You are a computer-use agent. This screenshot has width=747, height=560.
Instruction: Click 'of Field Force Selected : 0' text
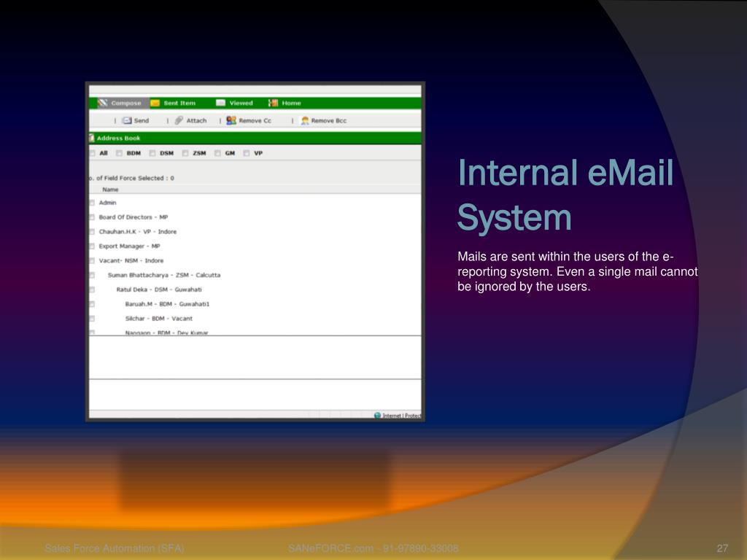tap(135, 178)
